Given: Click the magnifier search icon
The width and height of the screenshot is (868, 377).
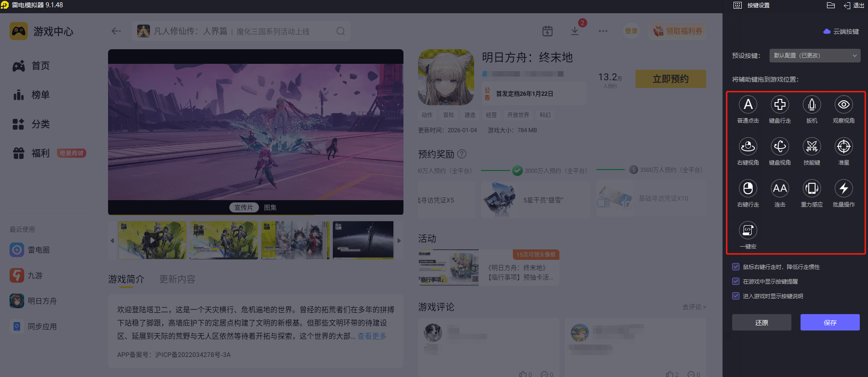Looking at the screenshot, I should click(x=341, y=31).
